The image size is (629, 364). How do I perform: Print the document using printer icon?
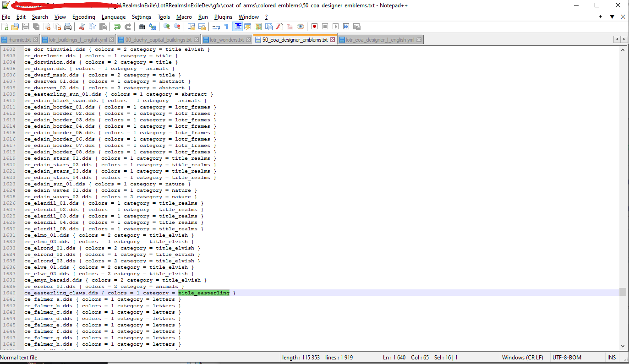point(67,27)
